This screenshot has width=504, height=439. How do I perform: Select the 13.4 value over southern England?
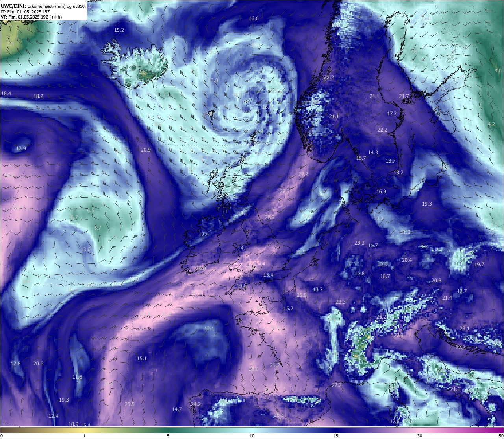(268, 275)
